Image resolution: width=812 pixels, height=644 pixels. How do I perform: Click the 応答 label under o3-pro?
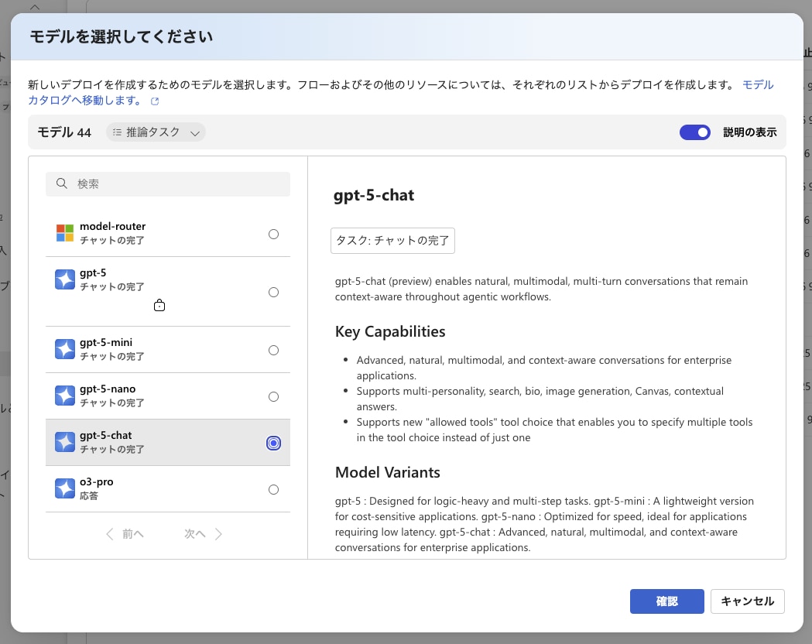88,495
